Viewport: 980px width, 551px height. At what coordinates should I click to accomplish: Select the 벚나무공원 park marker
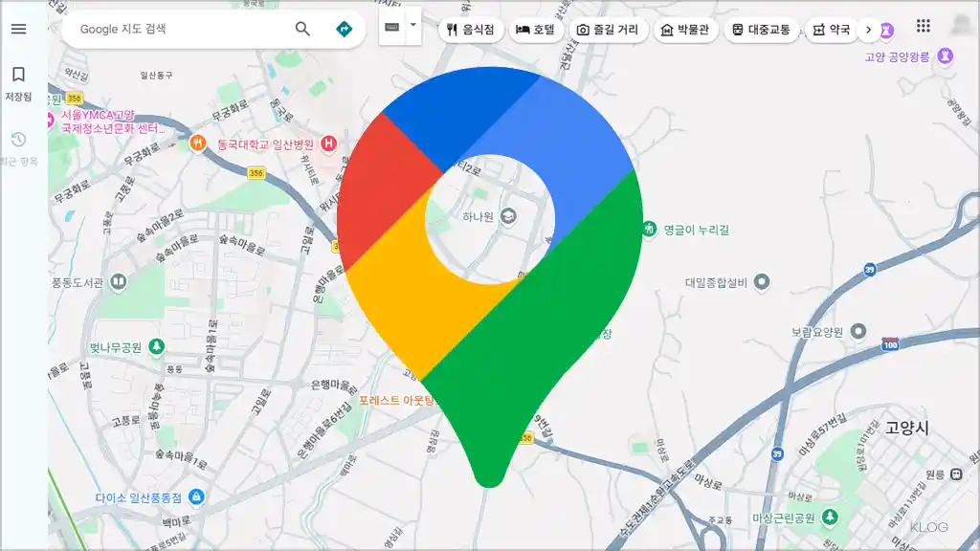coord(156,346)
